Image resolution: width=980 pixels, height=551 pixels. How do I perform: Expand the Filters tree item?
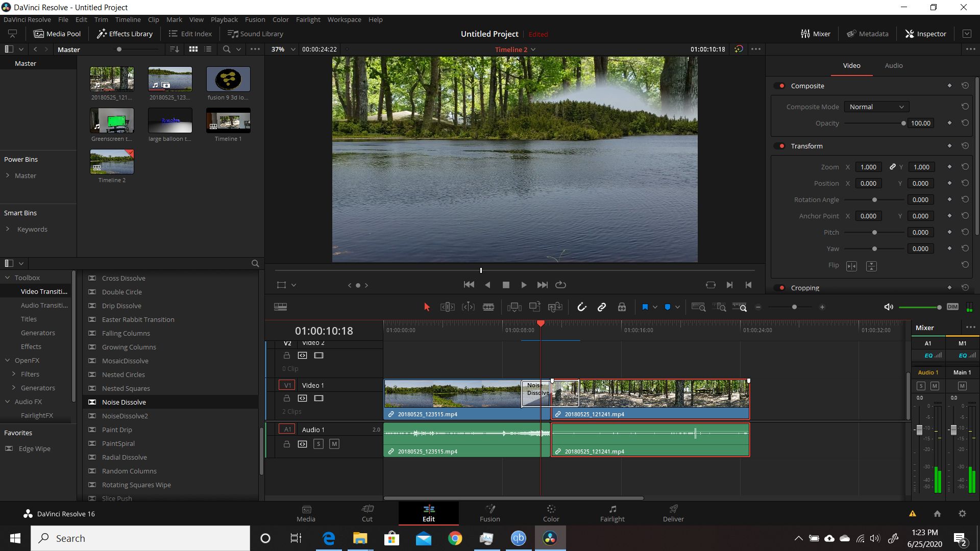point(14,374)
